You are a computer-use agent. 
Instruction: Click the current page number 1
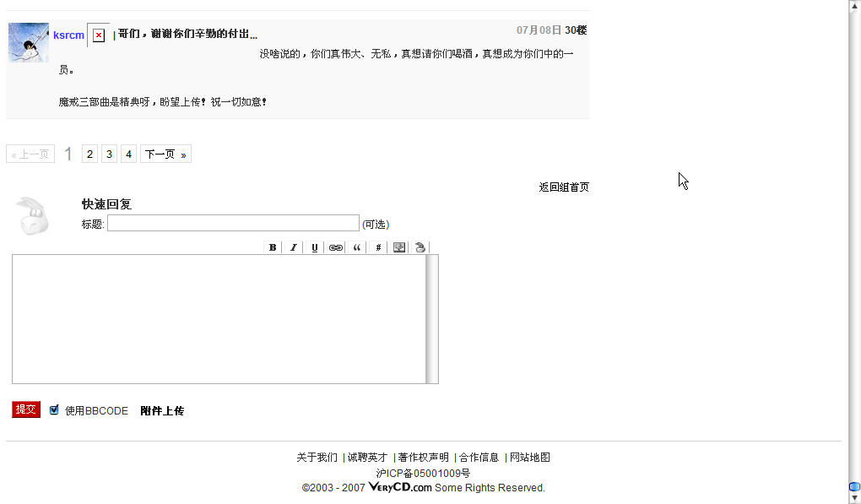click(x=68, y=154)
